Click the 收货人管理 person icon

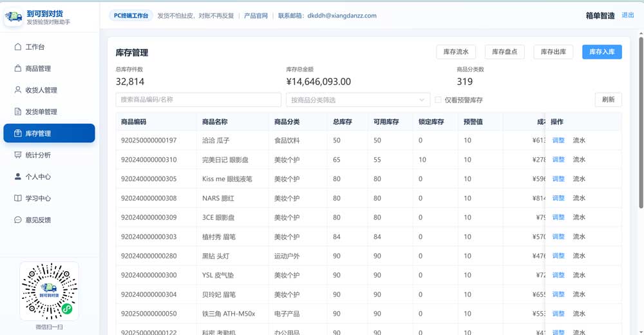pyautogui.click(x=17, y=90)
